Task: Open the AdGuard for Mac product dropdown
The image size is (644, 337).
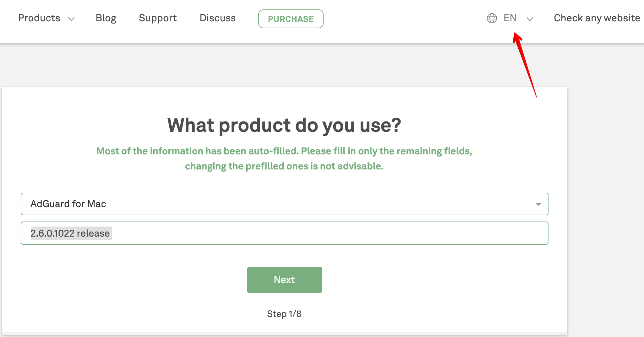Action: (x=284, y=204)
